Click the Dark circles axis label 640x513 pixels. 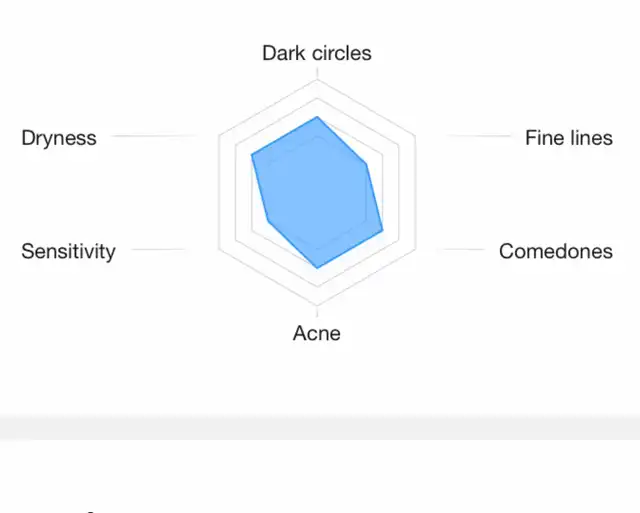click(x=317, y=53)
